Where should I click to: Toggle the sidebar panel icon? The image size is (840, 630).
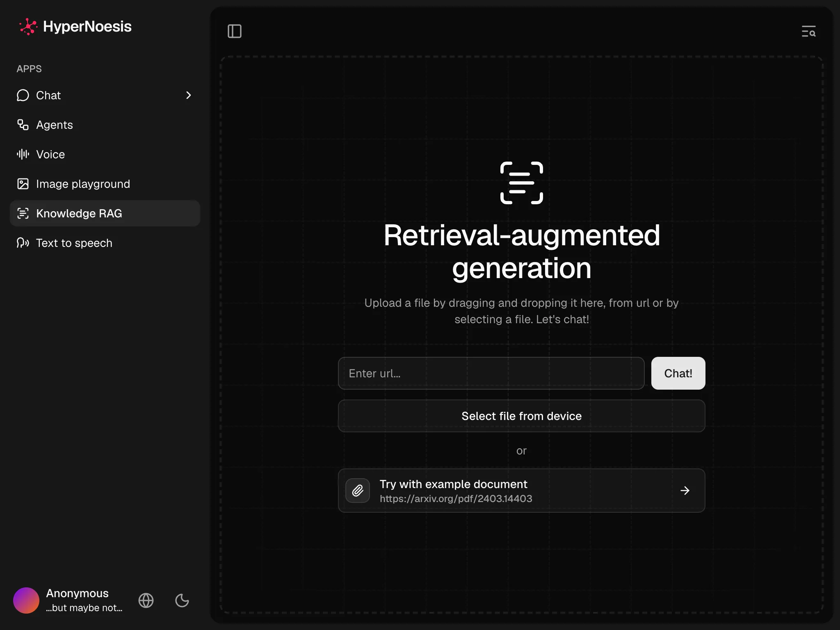235,31
